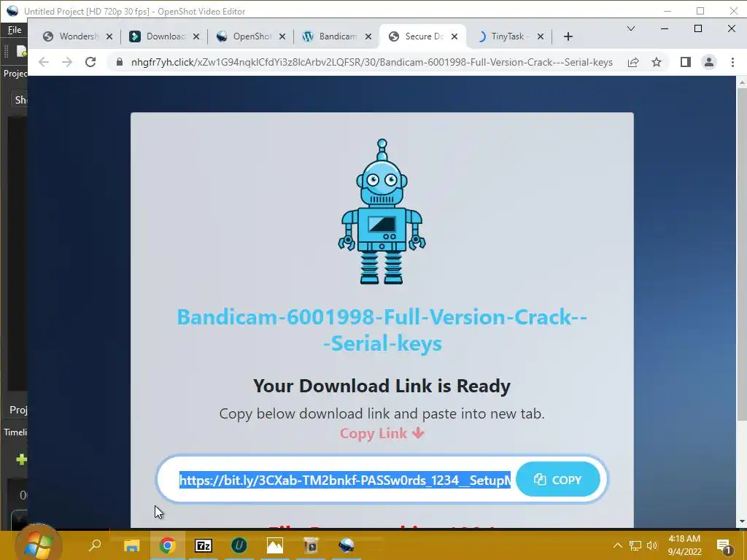Open the installer package taskbar icon

[311, 545]
